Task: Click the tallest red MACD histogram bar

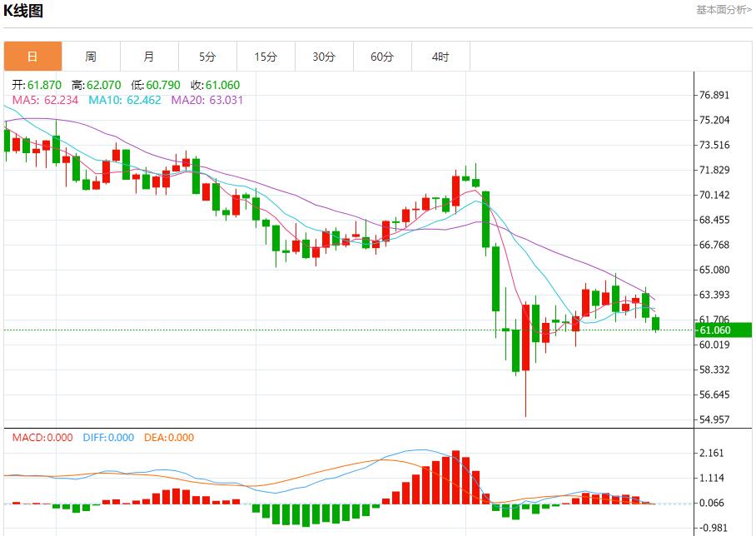Action: tap(456, 476)
